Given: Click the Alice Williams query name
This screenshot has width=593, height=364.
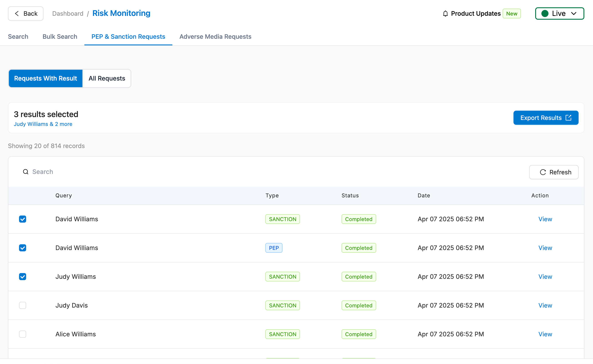Looking at the screenshot, I should click(x=76, y=334).
